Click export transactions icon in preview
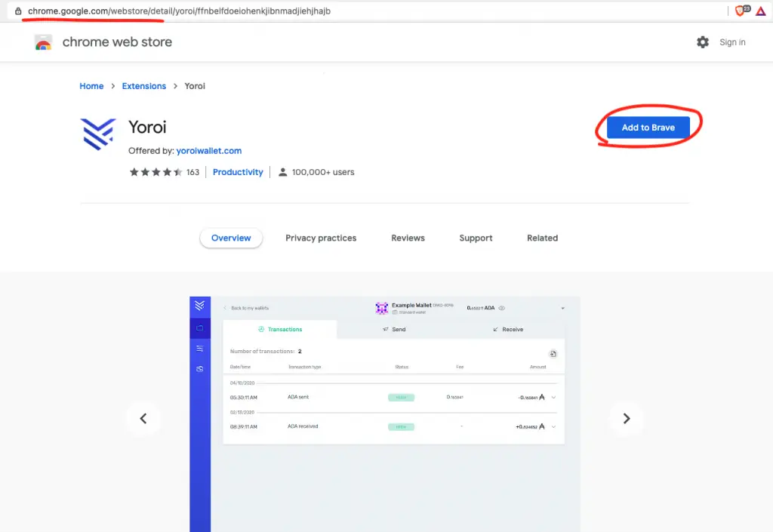This screenshot has height=532, width=773. [x=553, y=354]
